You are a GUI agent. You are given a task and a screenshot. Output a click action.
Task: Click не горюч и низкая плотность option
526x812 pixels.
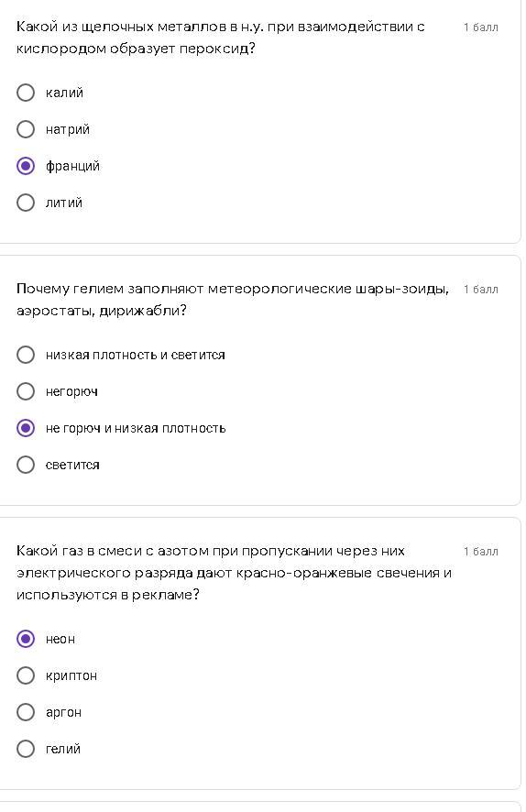pyautogui.click(x=26, y=428)
